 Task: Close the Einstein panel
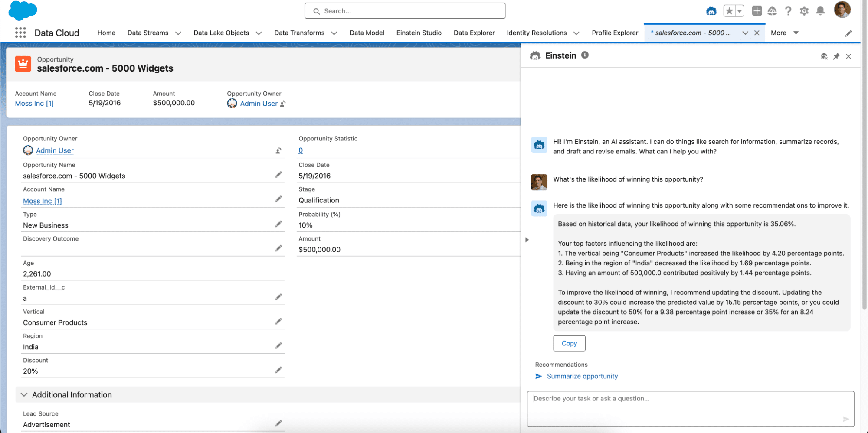coord(848,56)
